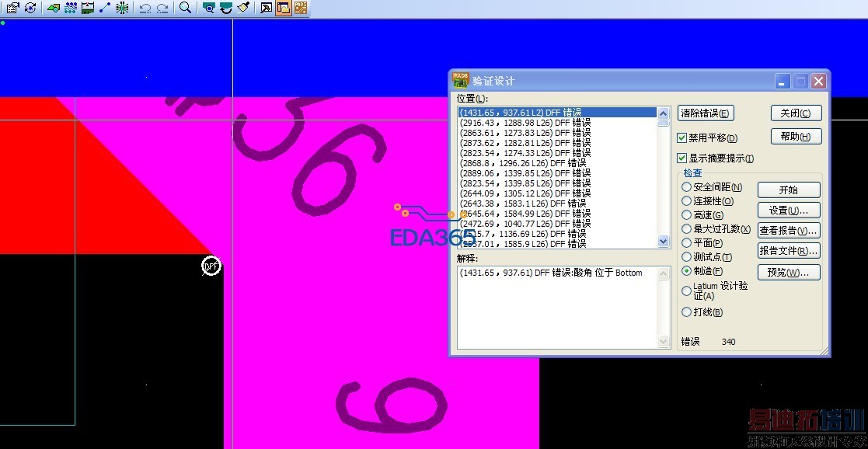
Task: Toggle the project explorer icon
Action: [x=284, y=8]
